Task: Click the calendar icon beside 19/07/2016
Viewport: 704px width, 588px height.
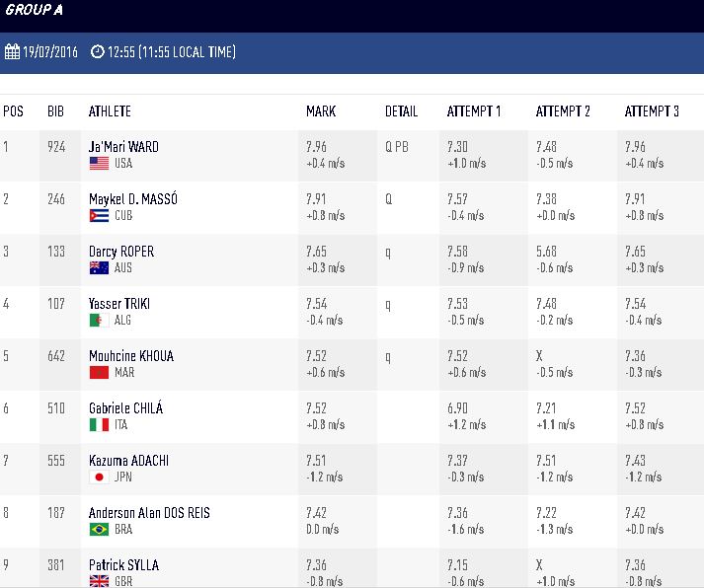Action: tap(12, 51)
